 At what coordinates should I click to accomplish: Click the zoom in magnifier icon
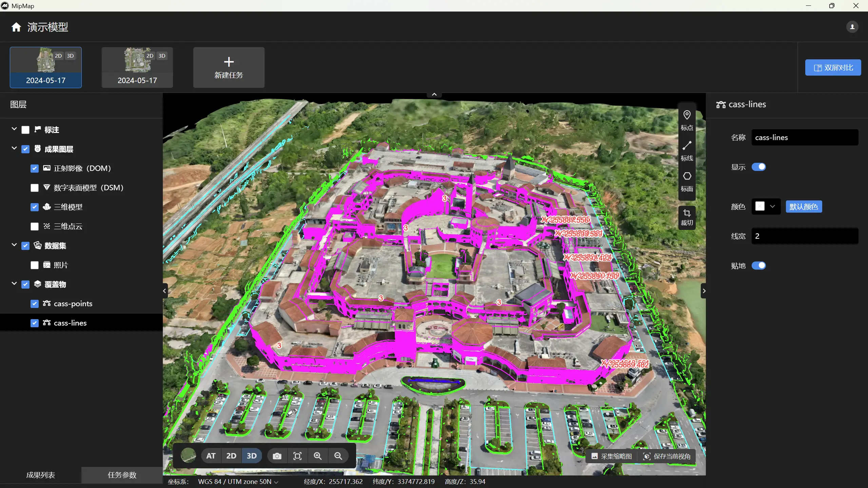coord(317,456)
